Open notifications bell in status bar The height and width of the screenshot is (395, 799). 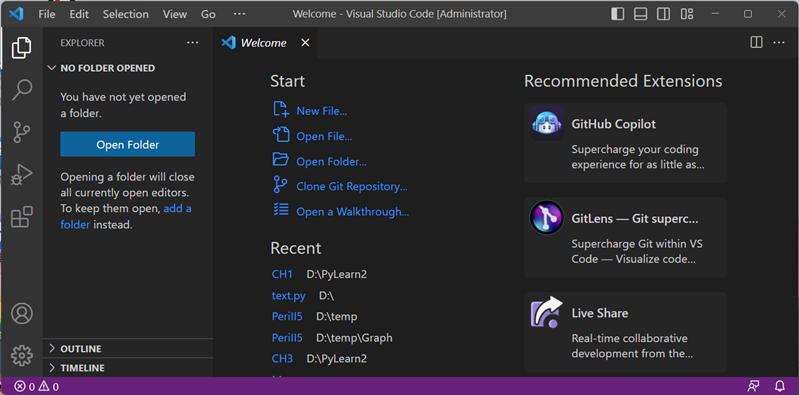pos(780,386)
